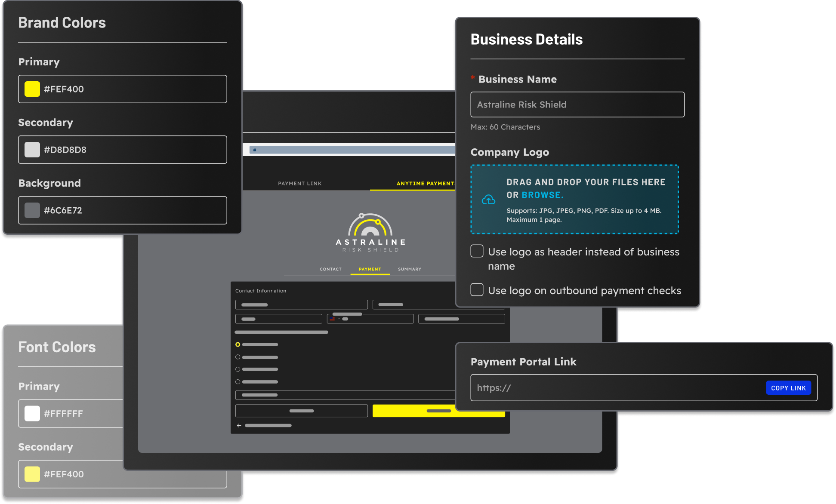Click the cloud upload icon in Company Logo area
The width and height of the screenshot is (836, 504).
tap(489, 199)
